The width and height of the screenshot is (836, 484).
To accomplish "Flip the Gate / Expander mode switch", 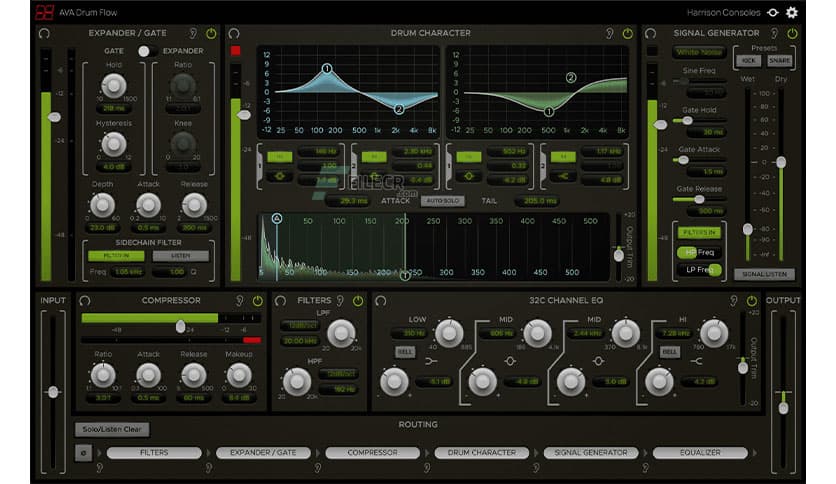I will point(146,51).
